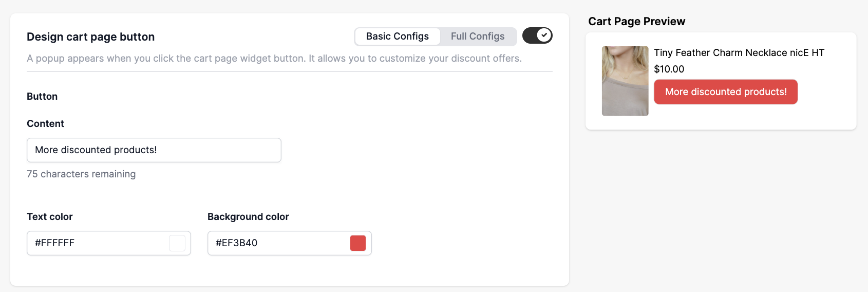Open the Full Configs tab
The image size is (868, 292).
pos(478,36)
